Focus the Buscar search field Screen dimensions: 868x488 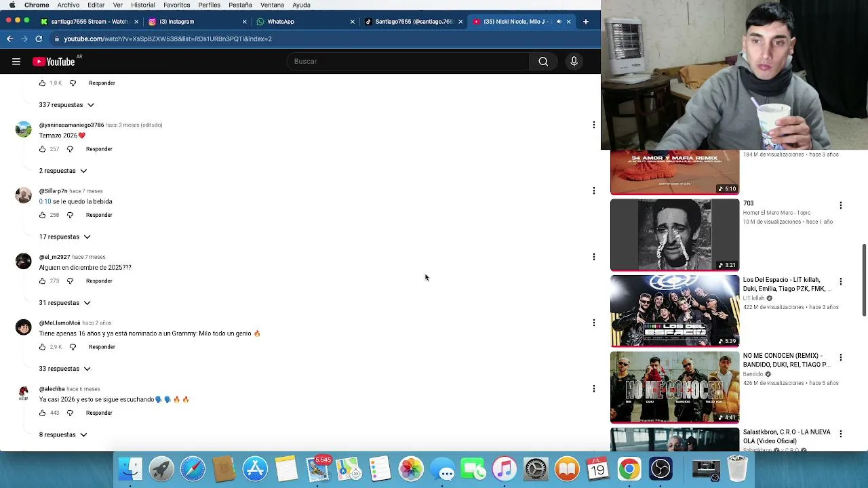(x=409, y=62)
